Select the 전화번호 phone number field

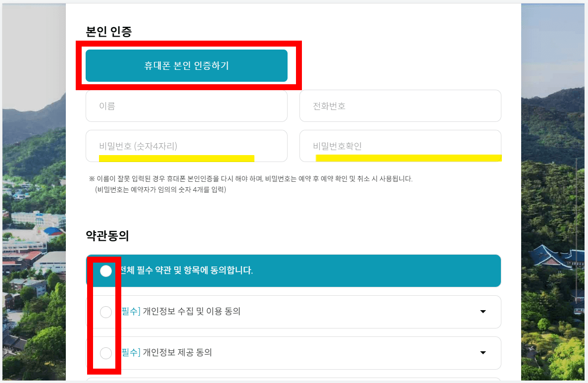coord(400,106)
